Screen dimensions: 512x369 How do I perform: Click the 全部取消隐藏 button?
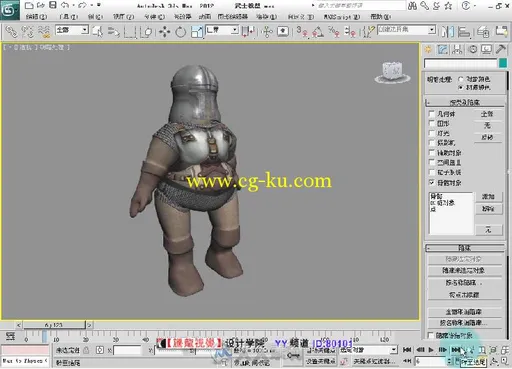465,312
